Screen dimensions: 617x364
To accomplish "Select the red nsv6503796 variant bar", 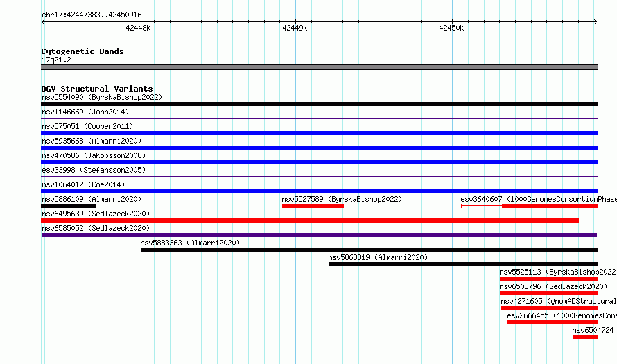I will click(548, 293).
